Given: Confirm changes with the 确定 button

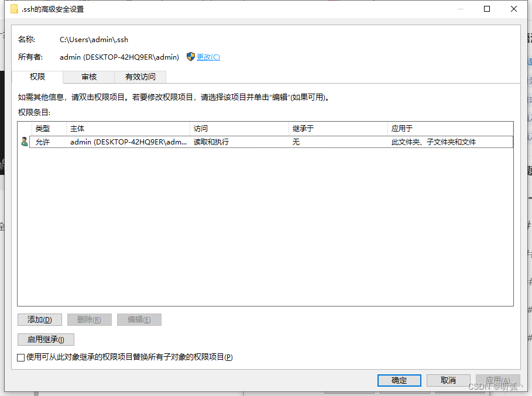Looking at the screenshot, I should (x=399, y=380).
